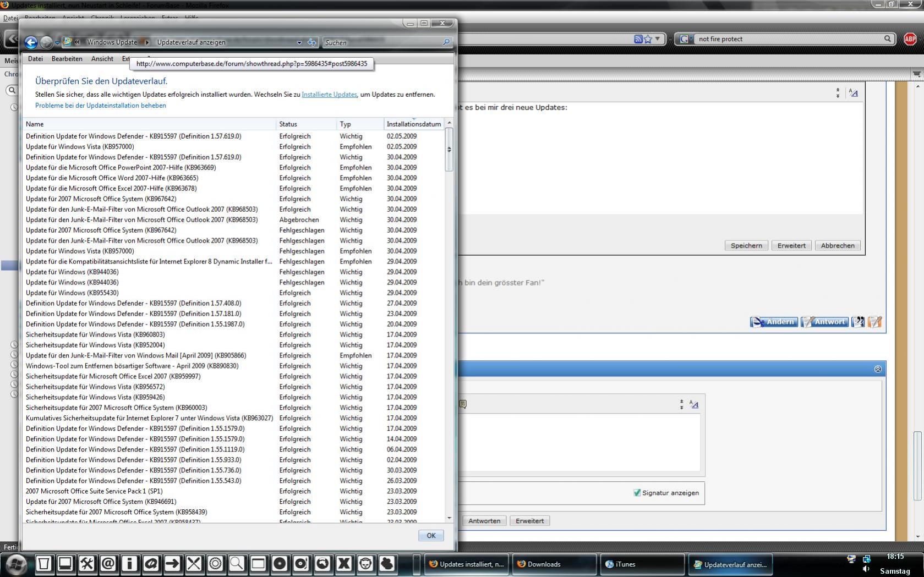Viewport: 924px width, 577px height.
Task: Click the Antwort button on forum post
Action: [x=824, y=322]
